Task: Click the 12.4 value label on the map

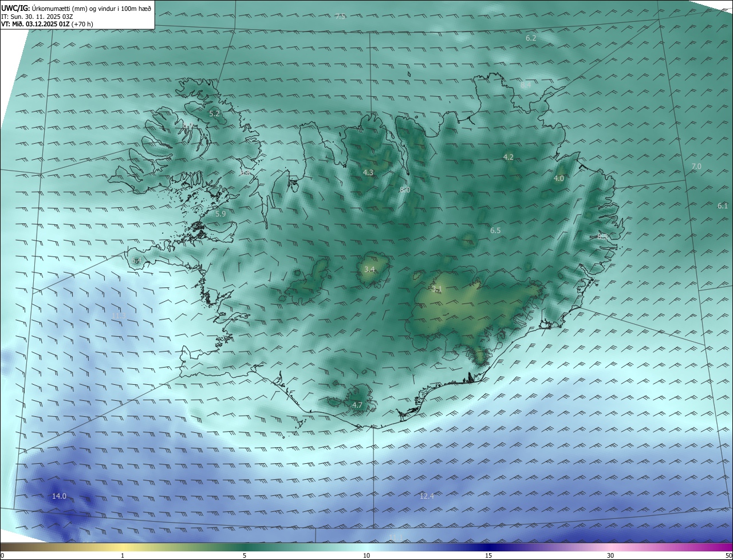Action: pyautogui.click(x=427, y=496)
